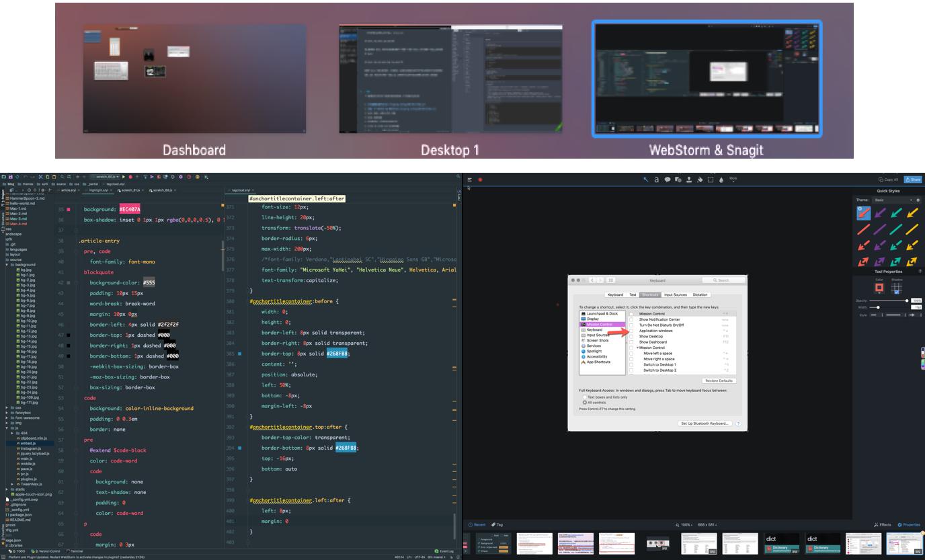Open the Theme dropdown in Quick Styles
925x560 pixels.
tap(893, 200)
